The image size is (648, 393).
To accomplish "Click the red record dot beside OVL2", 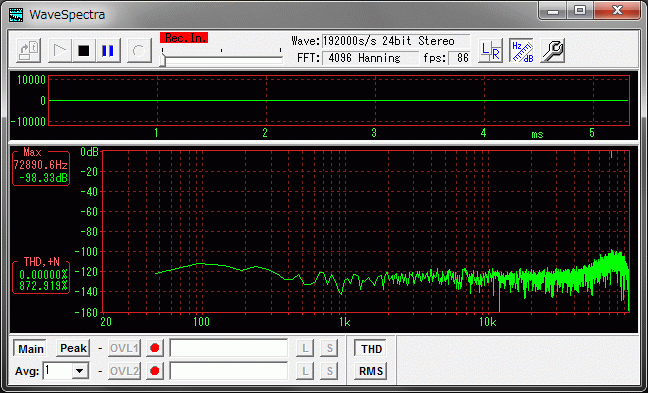I will pos(155,371).
